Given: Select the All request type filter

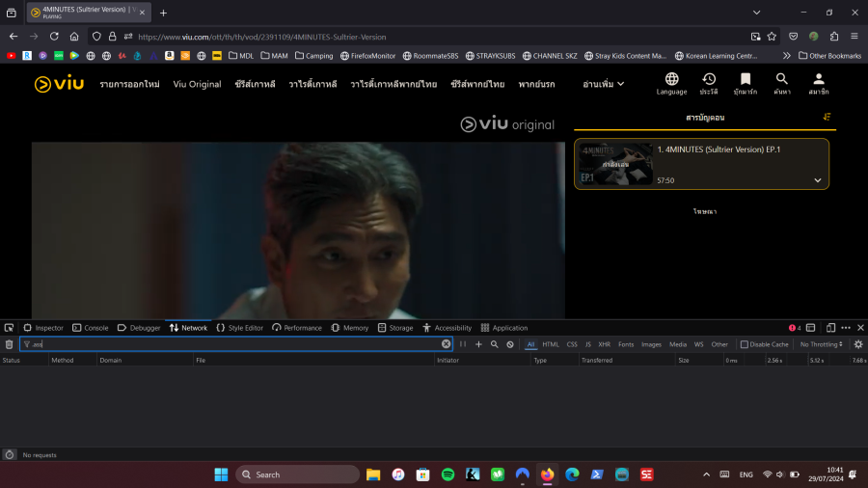Looking at the screenshot, I should click(530, 344).
